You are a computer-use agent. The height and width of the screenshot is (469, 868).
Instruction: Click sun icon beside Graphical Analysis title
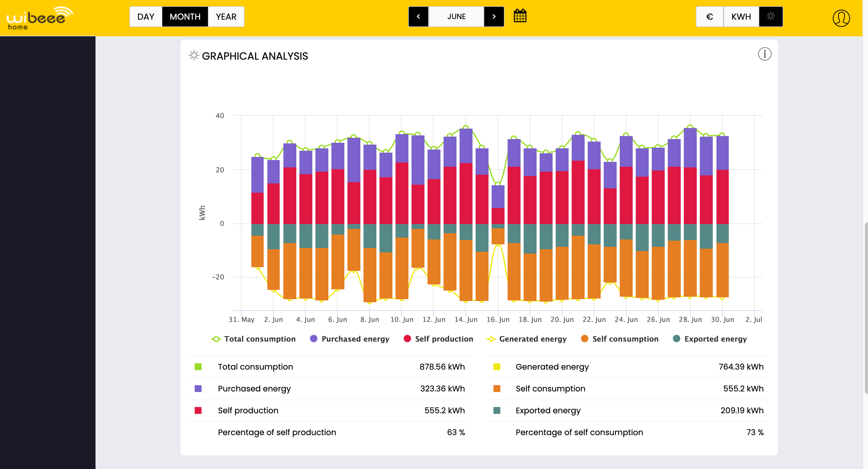pyautogui.click(x=194, y=56)
